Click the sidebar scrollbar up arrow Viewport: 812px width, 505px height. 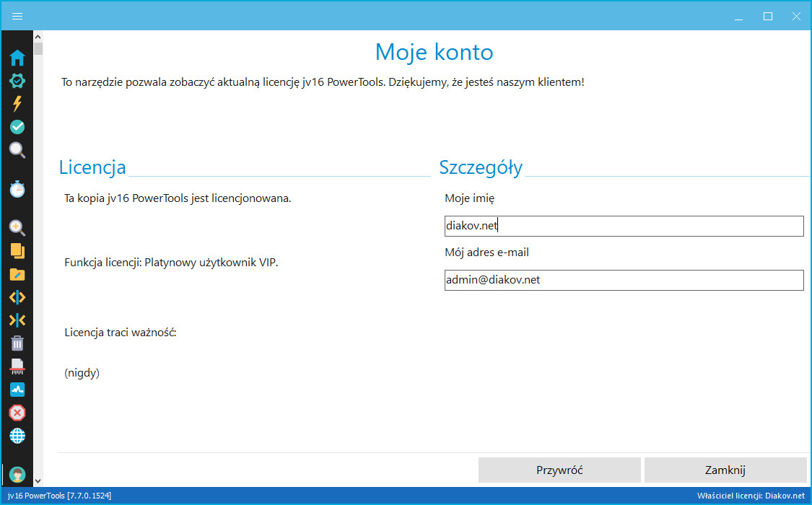pos(38,37)
